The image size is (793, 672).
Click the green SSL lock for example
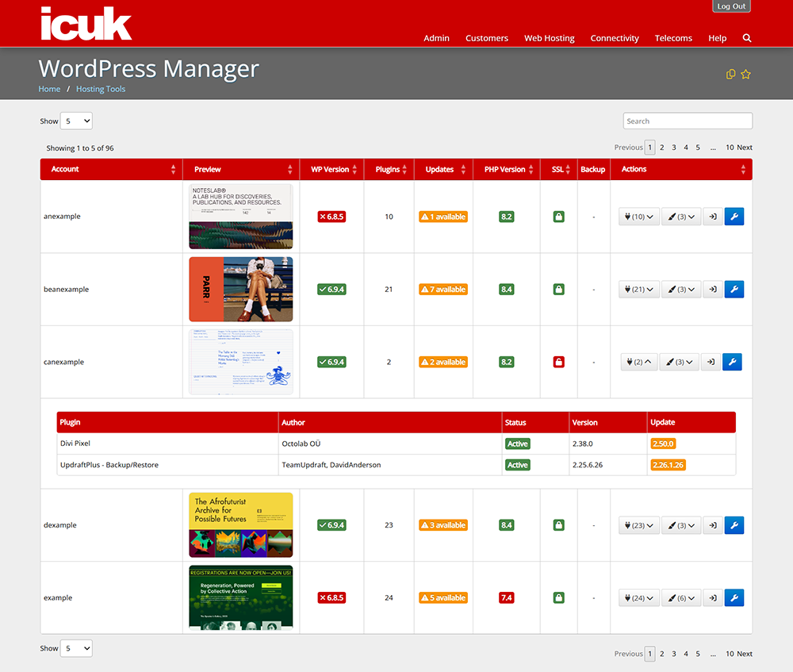[x=558, y=597]
